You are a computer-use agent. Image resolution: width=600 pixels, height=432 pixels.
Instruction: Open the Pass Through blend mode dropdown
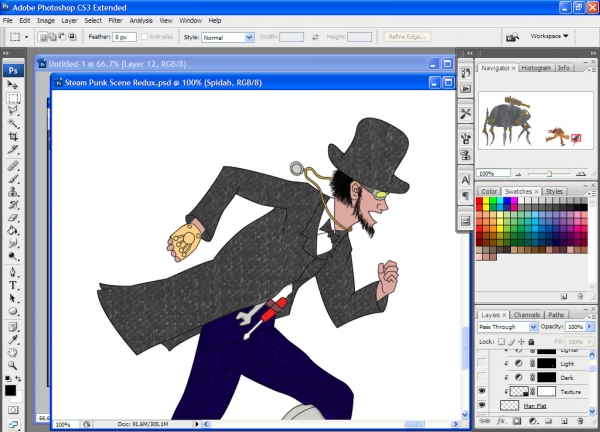tap(507, 327)
